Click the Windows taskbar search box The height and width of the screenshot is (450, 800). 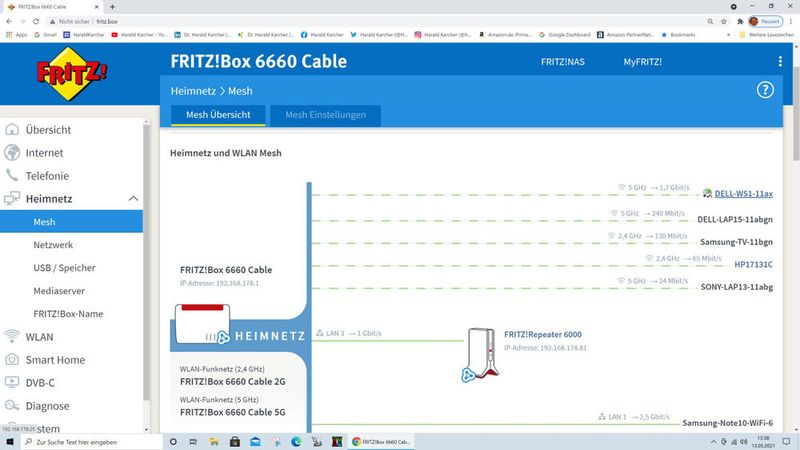92,442
